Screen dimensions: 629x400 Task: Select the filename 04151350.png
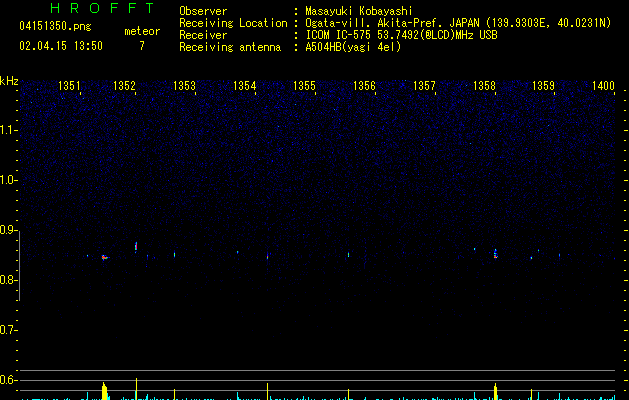(55, 26)
